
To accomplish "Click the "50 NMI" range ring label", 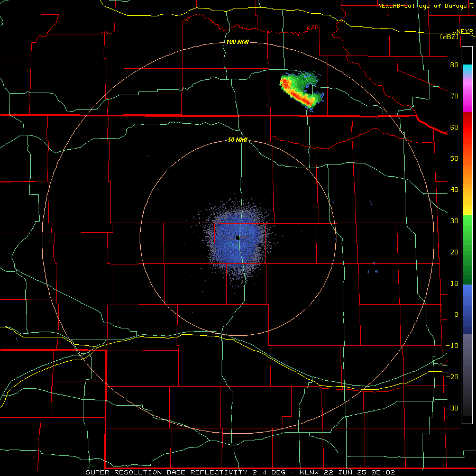I will pos(237,140).
